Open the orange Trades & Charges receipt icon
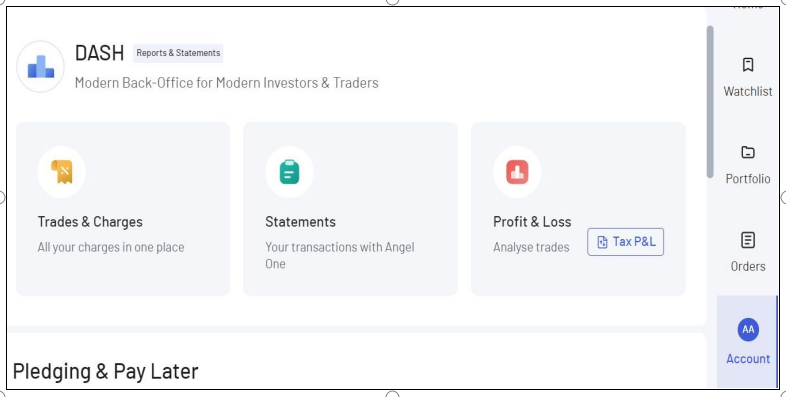This screenshot has width=786, height=397. (x=62, y=172)
